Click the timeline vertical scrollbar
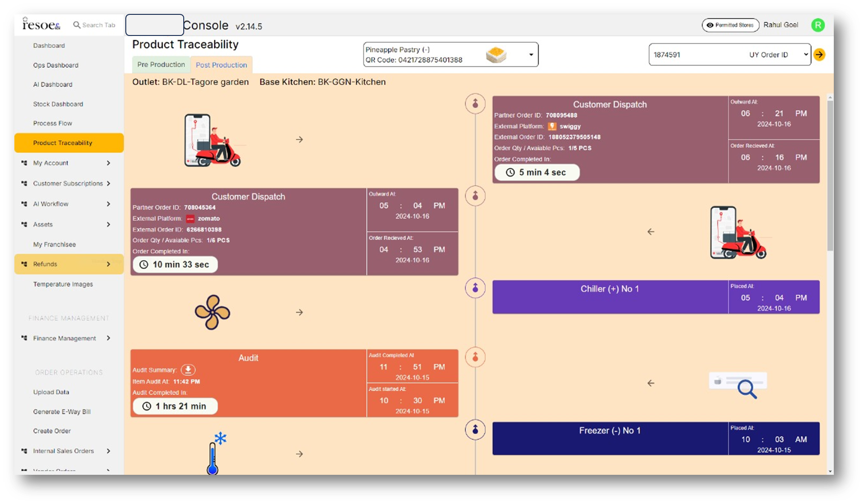 [x=830, y=175]
